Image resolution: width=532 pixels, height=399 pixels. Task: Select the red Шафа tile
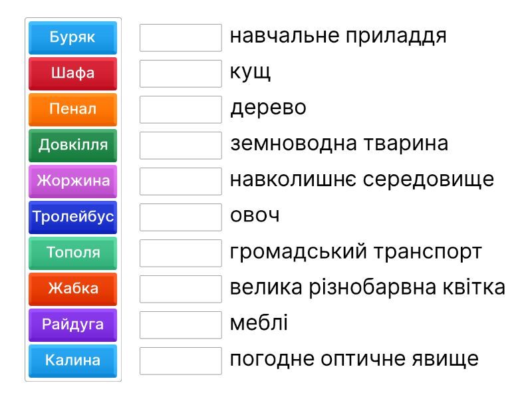(72, 73)
